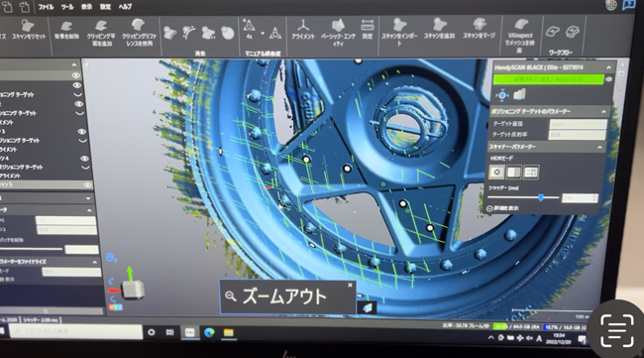
Task: Click the first icon in the 消去 group
Action: [x=169, y=33]
